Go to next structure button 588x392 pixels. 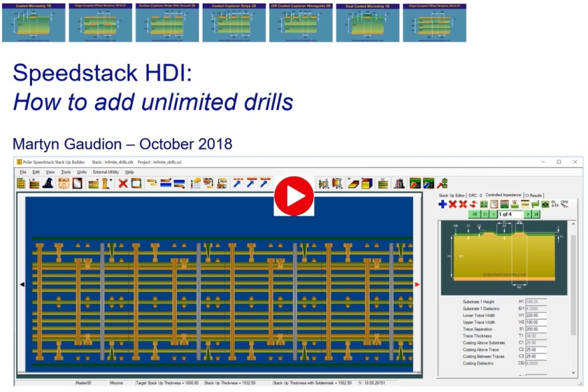528,214
